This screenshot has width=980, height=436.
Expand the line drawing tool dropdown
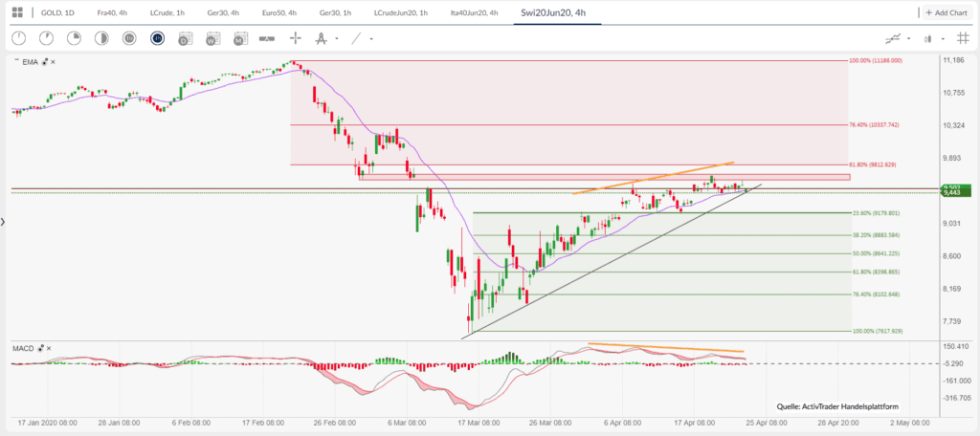point(370,38)
